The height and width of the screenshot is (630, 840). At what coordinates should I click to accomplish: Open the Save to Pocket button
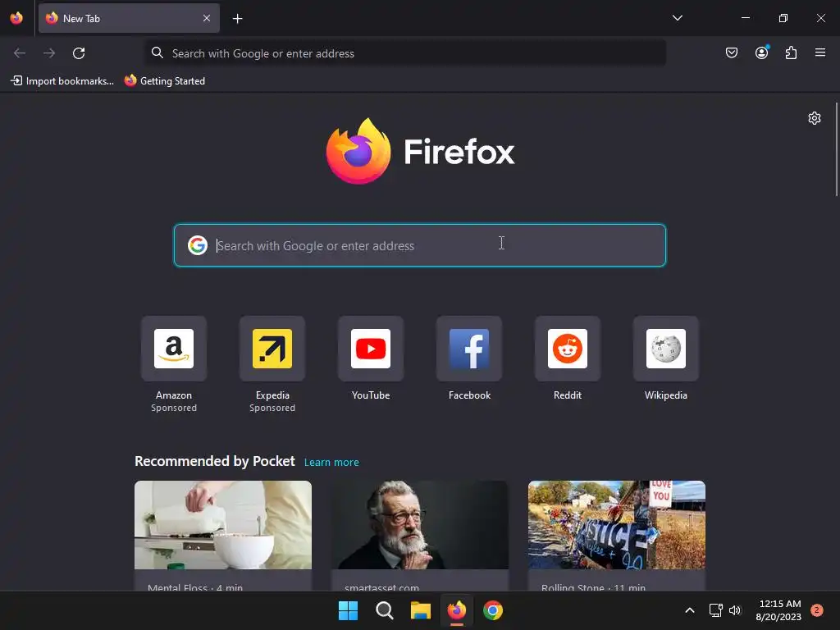tap(731, 52)
